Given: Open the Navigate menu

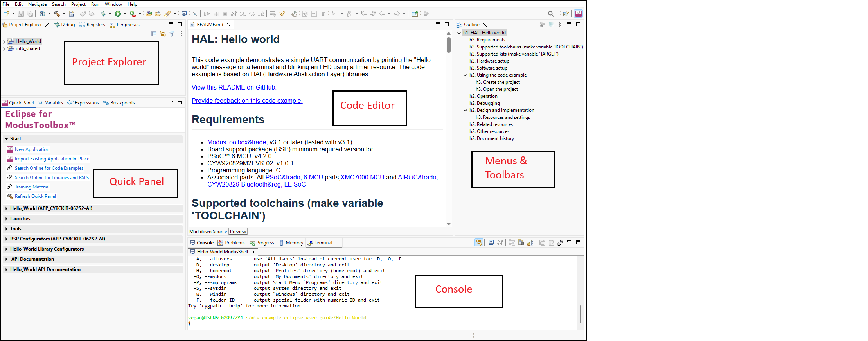Looking at the screenshot, I should point(37,4).
